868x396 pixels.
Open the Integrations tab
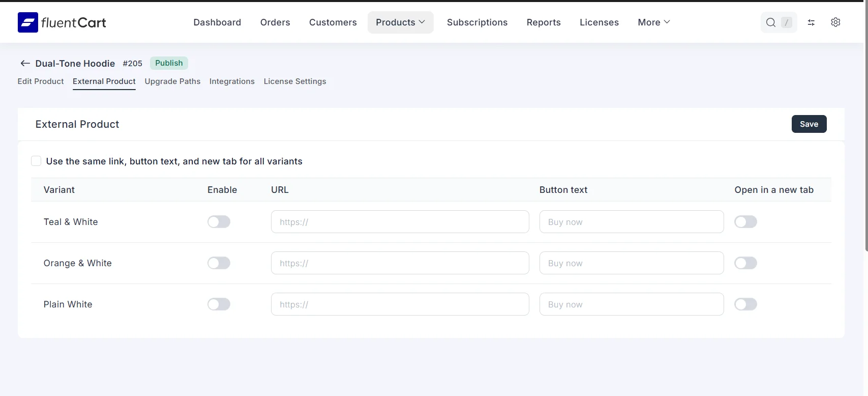click(232, 81)
